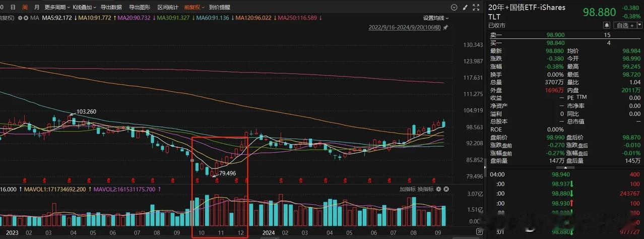Click 卖一 ask price 98.900

click(x=555, y=35)
